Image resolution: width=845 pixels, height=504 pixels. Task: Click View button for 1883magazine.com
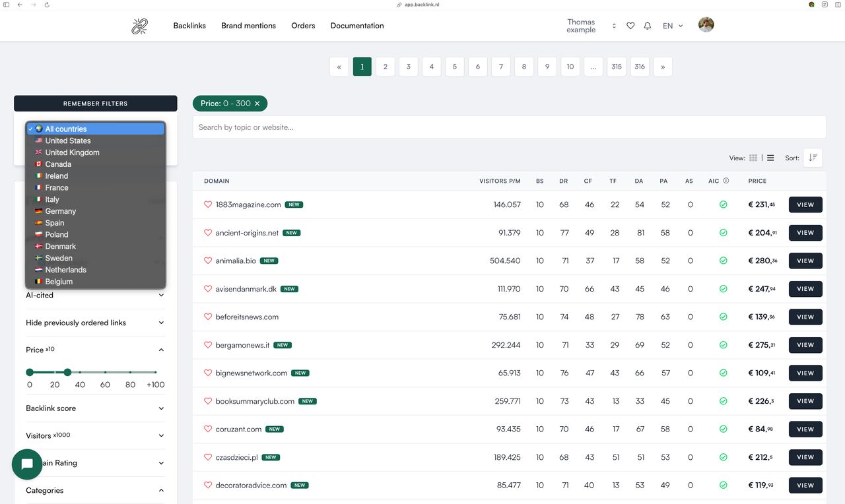point(805,205)
